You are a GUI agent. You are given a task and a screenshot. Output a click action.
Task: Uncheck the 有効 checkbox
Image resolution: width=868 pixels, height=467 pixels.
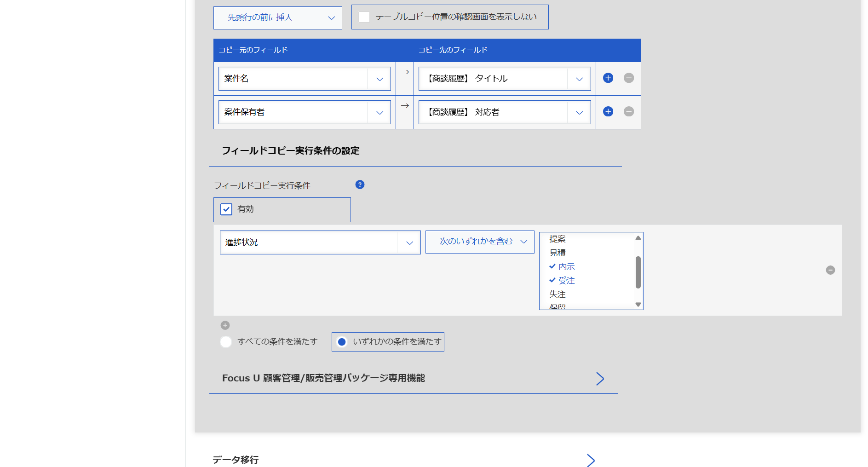point(226,210)
